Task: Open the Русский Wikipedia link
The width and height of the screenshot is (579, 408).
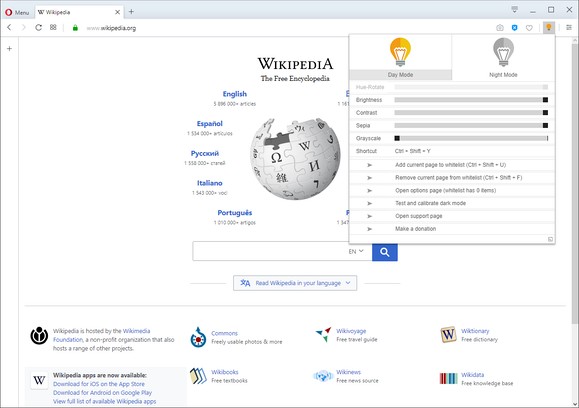Action: pos(205,154)
